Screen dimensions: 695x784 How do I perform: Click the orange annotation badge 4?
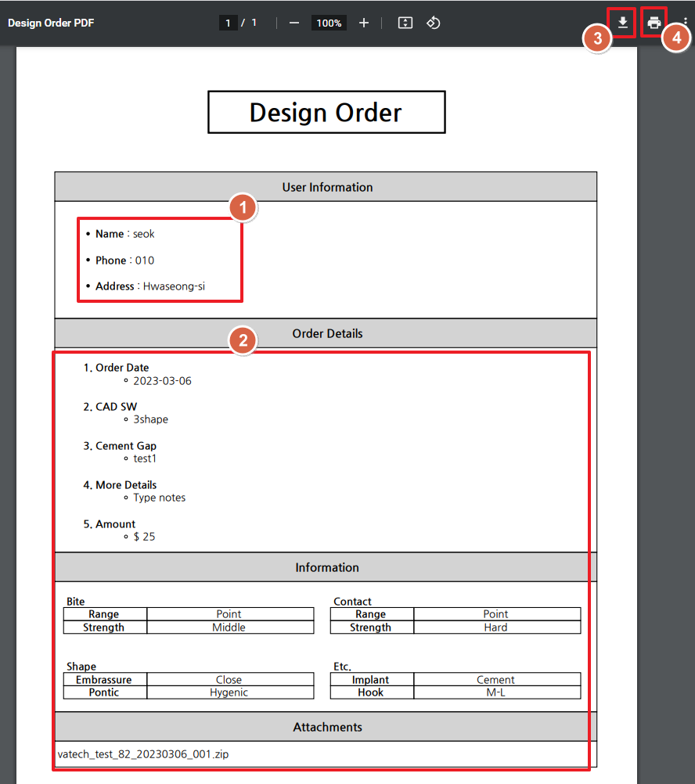(676, 38)
